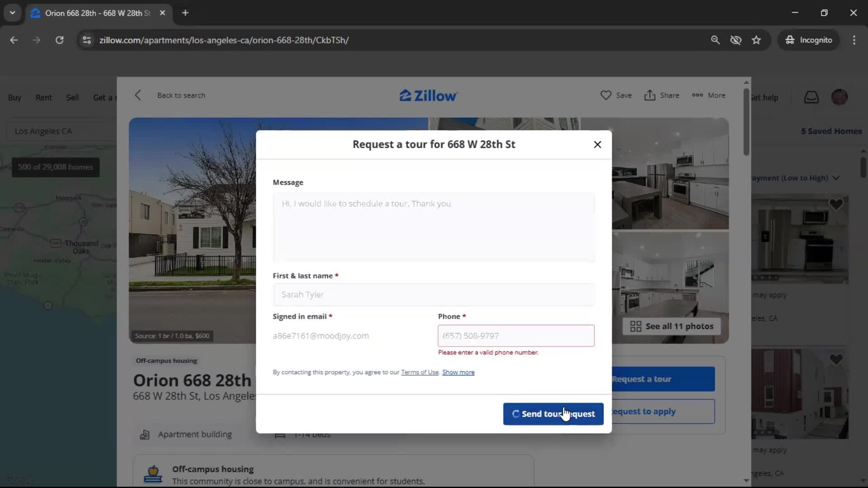Bookmark page with the star icon
The width and height of the screenshot is (868, 488).
(756, 40)
